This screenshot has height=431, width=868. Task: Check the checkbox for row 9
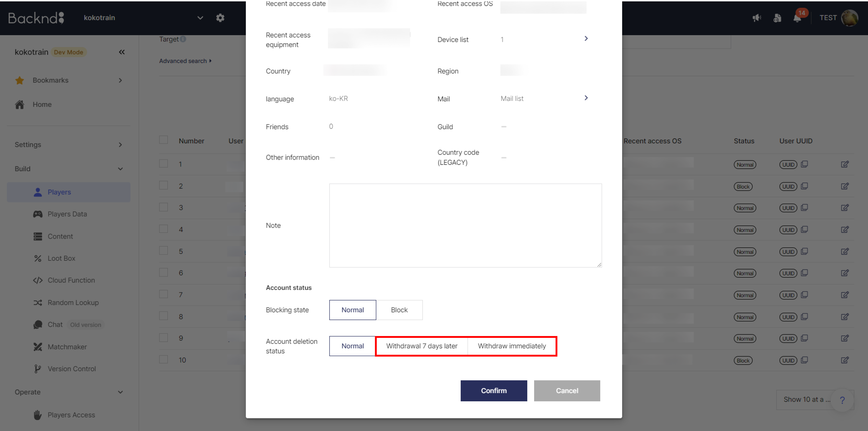[163, 338]
